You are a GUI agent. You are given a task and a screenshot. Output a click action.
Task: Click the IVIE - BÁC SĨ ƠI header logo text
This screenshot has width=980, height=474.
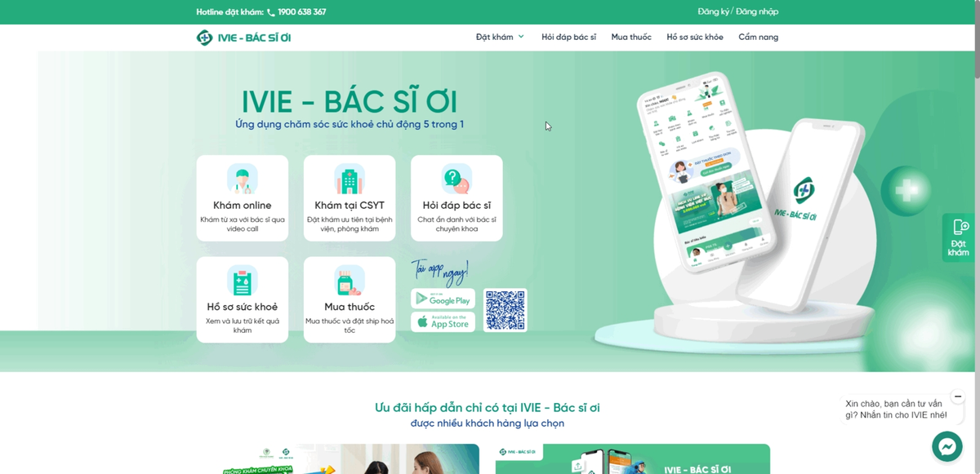(x=255, y=38)
